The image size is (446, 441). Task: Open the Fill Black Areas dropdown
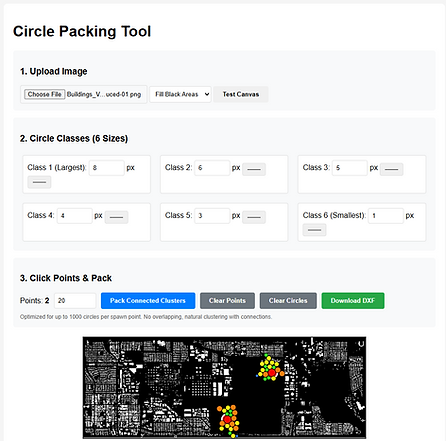click(180, 94)
